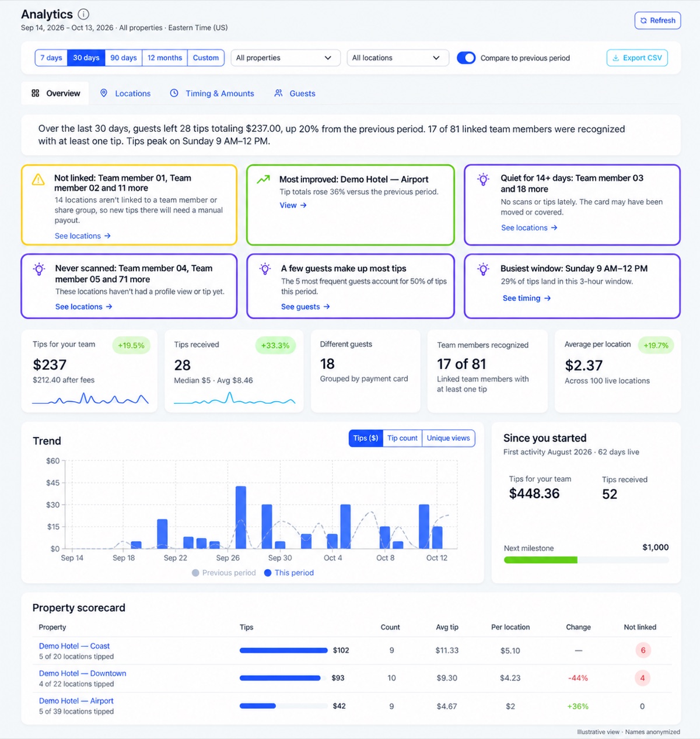Click the Not linked column header
This screenshot has width=700, height=739.
[x=640, y=627]
